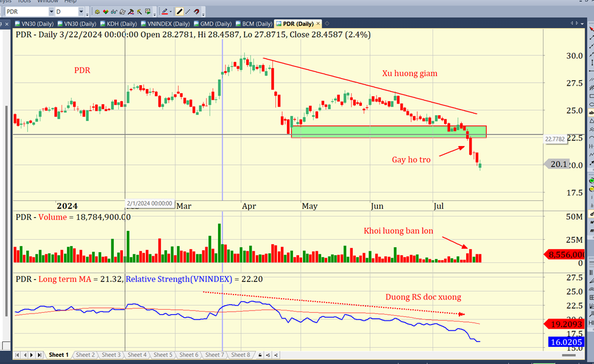Open the interval D dropdown arrow
This screenshot has height=364, width=594.
[x=81, y=12]
